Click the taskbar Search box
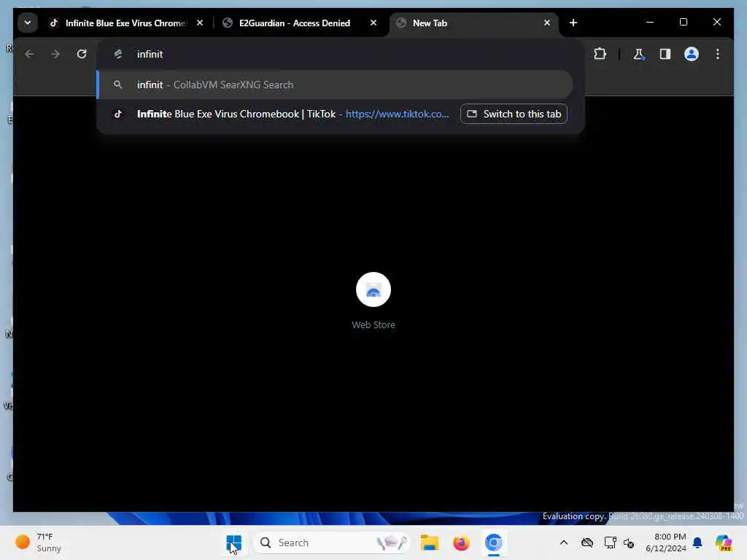Image resolution: width=747 pixels, height=560 pixels. [332, 542]
